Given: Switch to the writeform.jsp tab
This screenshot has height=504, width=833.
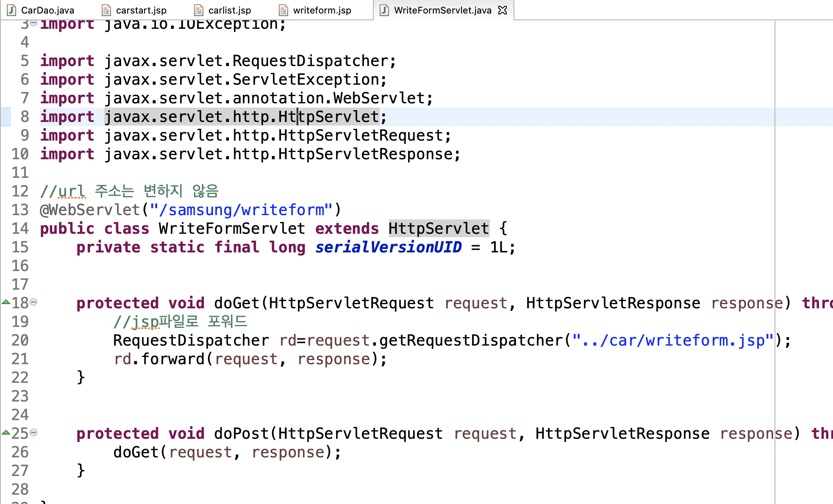Looking at the screenshot, I should [x=322, y=10].
